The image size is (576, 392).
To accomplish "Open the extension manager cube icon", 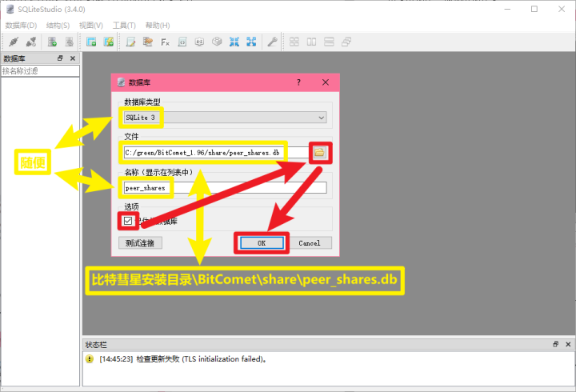I will coord(217,42).
